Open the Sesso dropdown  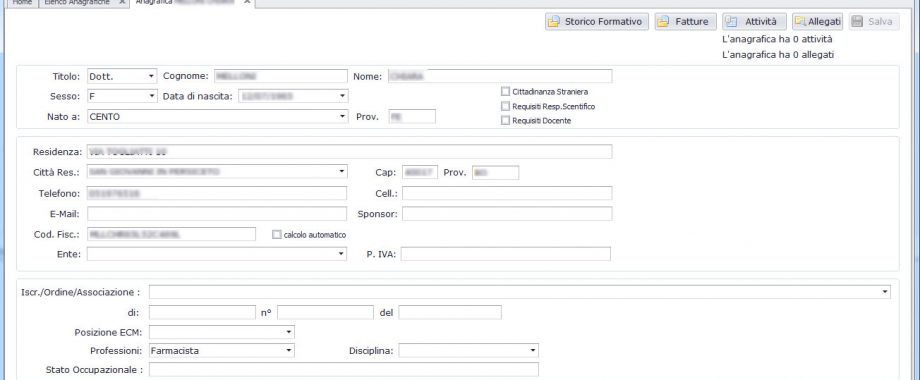point(151,96)
